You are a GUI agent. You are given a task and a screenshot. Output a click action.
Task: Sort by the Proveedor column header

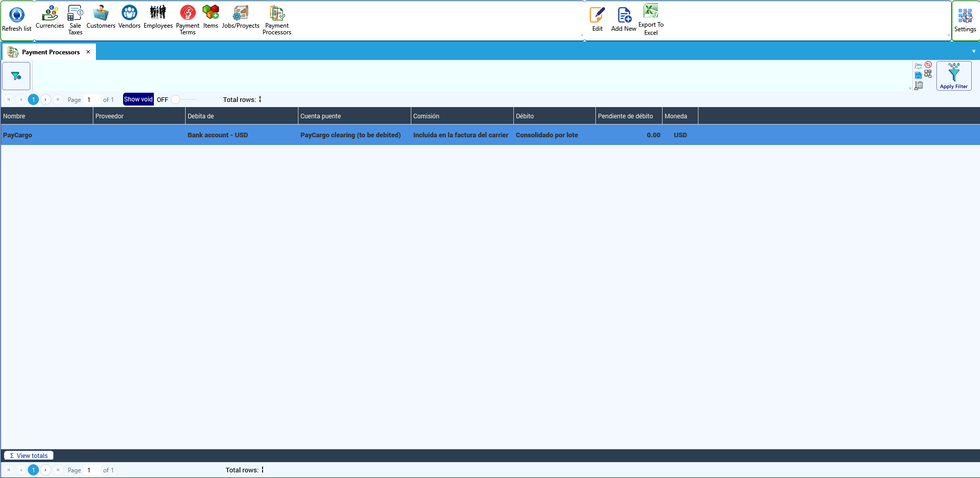pyautogui.click(x=139, y=116)
